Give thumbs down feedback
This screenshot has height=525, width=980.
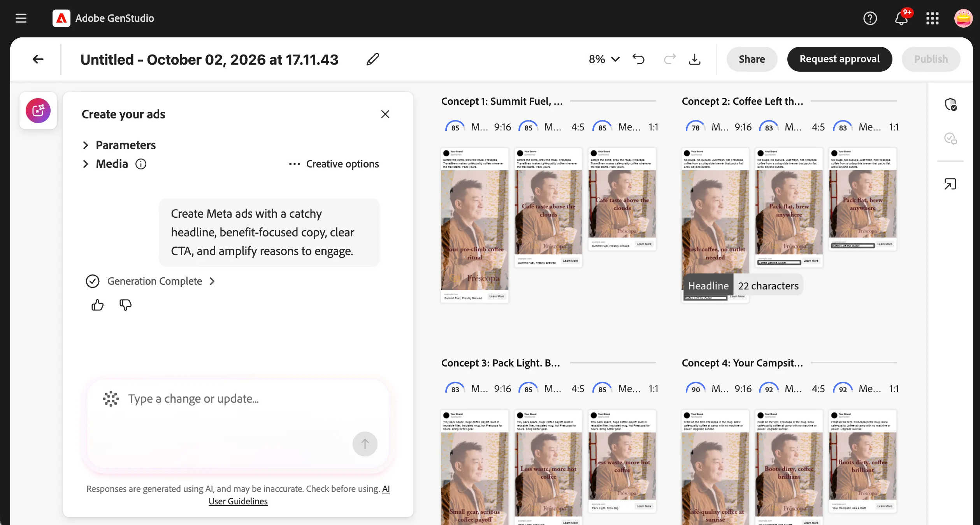[125, 305]
